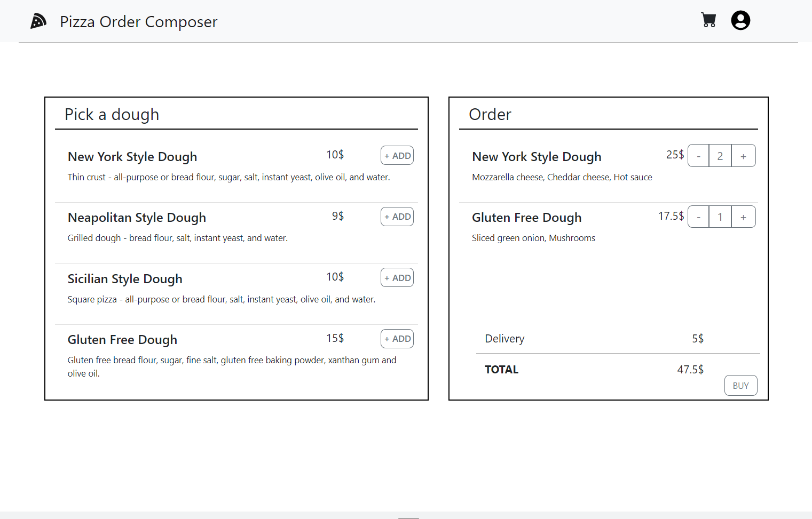The image size is (812, 519).
Task: Add New York Style Dough to order
Action: tap(397, 156)
